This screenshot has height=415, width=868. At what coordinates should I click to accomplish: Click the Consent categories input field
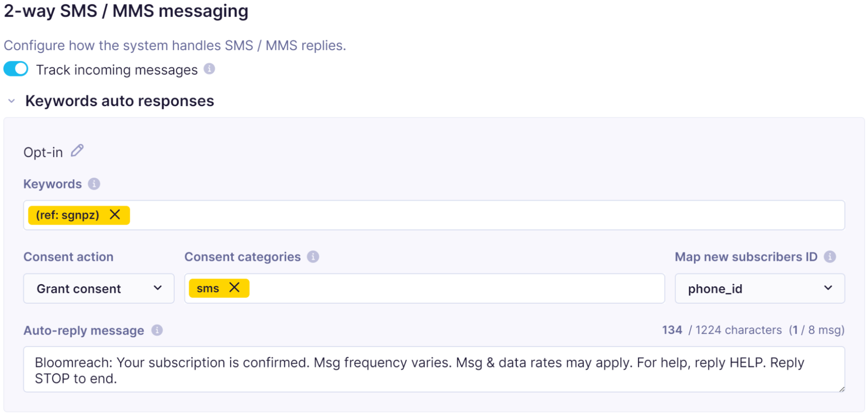pos(456,289)
